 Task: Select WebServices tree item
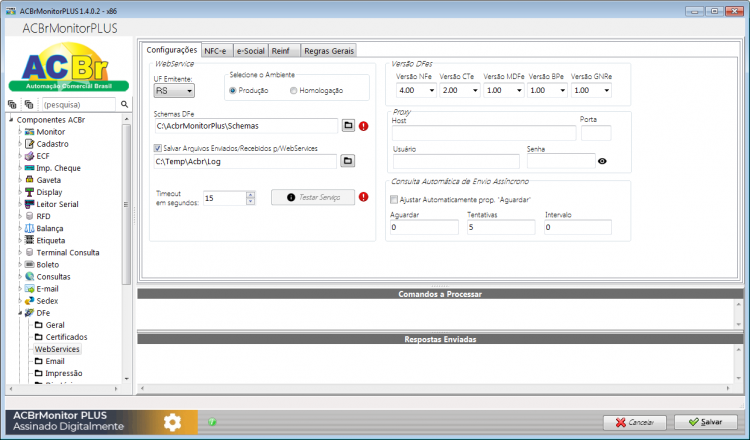[x=57, y=349]
